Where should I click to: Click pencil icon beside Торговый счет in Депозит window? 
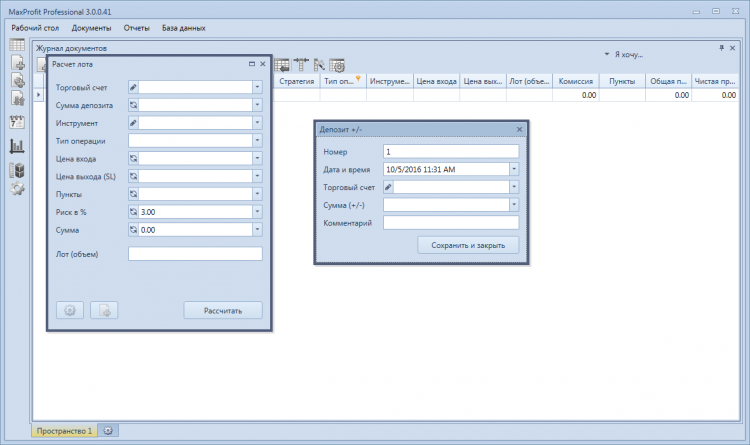388,187
